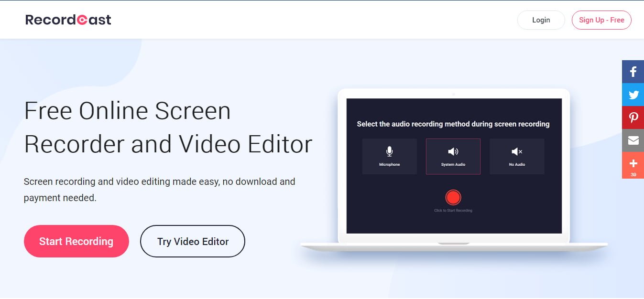Screen dimensions: 644x299
Task: Share page on Facebook
Action: pos(633,72)
